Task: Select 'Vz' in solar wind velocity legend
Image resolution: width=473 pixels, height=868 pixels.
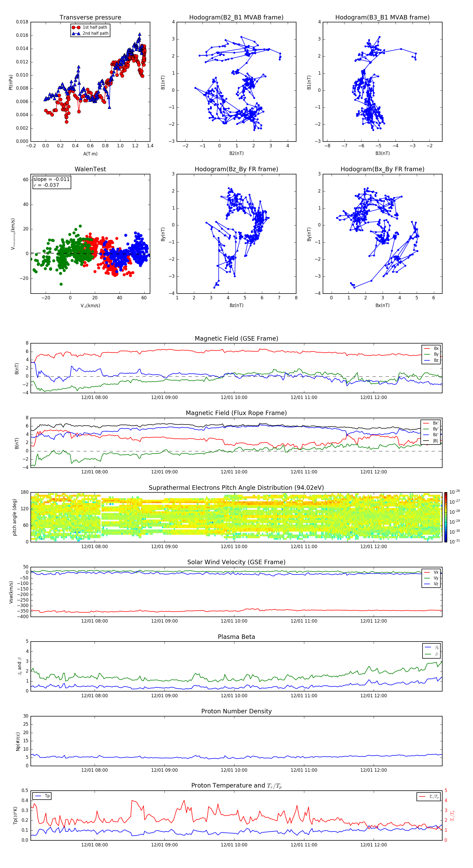Action: pos(431,584)
